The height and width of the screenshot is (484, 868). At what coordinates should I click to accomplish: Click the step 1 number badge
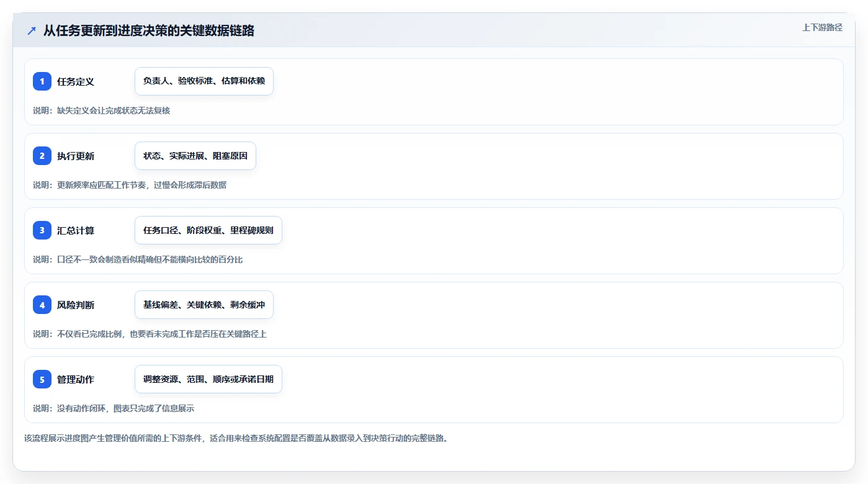pos(42,81)
